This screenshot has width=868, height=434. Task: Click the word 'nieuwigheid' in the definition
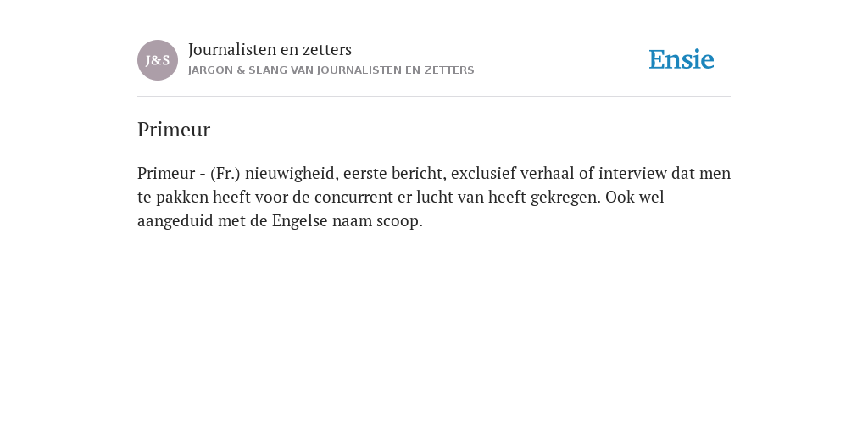click(292, 174)
